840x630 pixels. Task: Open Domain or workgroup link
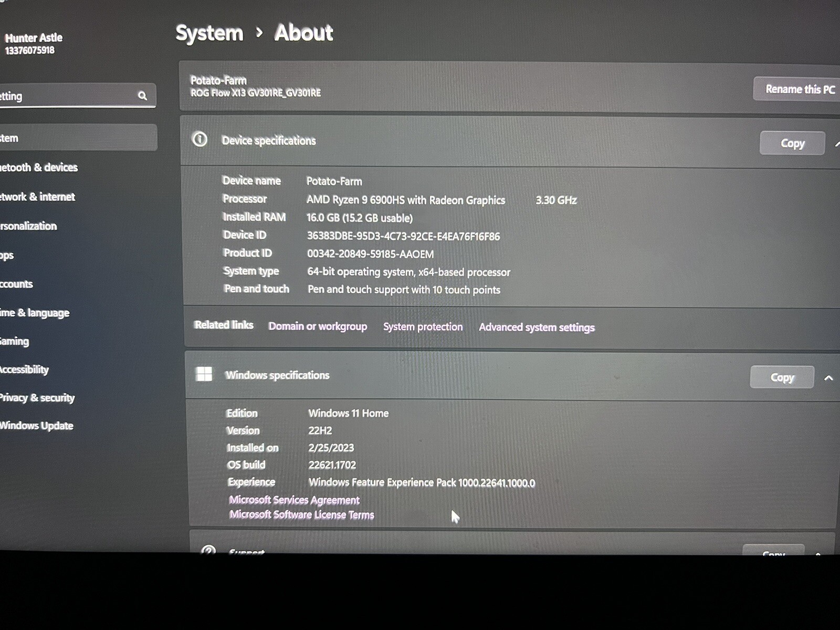click(x=318, y=326)
